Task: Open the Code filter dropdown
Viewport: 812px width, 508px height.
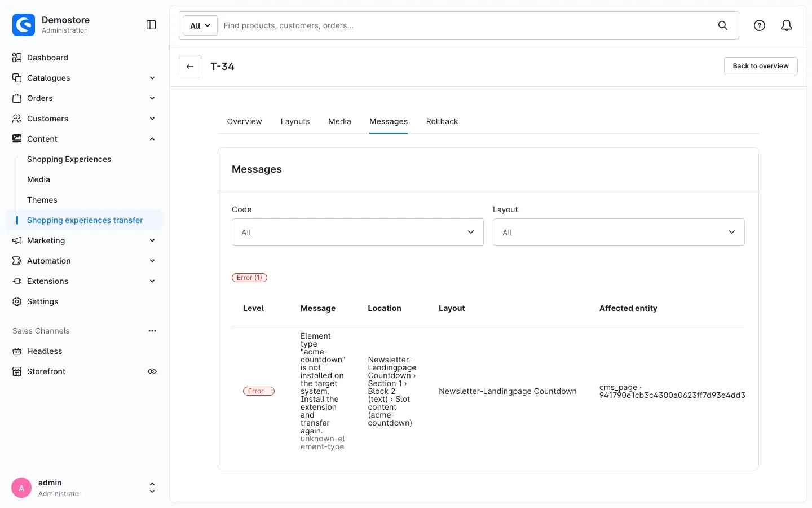Action: pyautogui.click(x=358, y=232)
